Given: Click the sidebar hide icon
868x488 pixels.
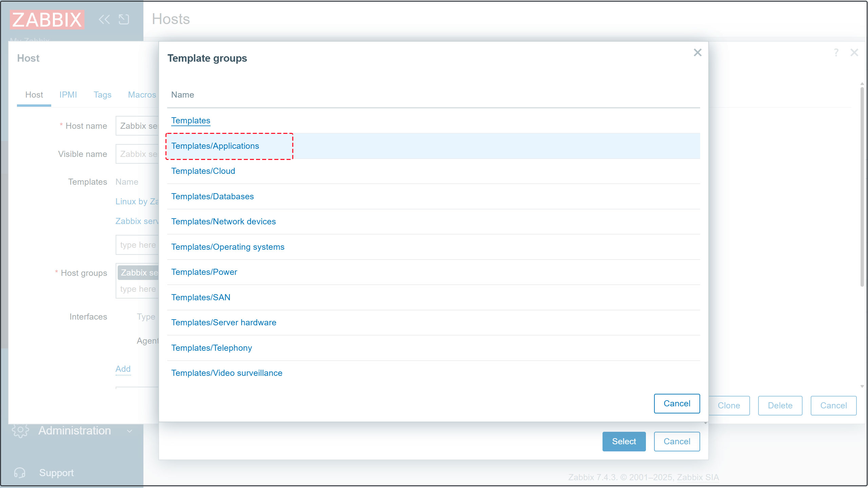Looking at the screenshot, I should (x=124, y=19).
